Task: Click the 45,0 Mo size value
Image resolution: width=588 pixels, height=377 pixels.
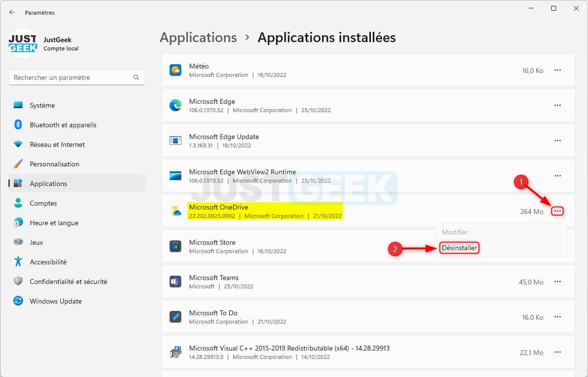Action: point(531,282)
